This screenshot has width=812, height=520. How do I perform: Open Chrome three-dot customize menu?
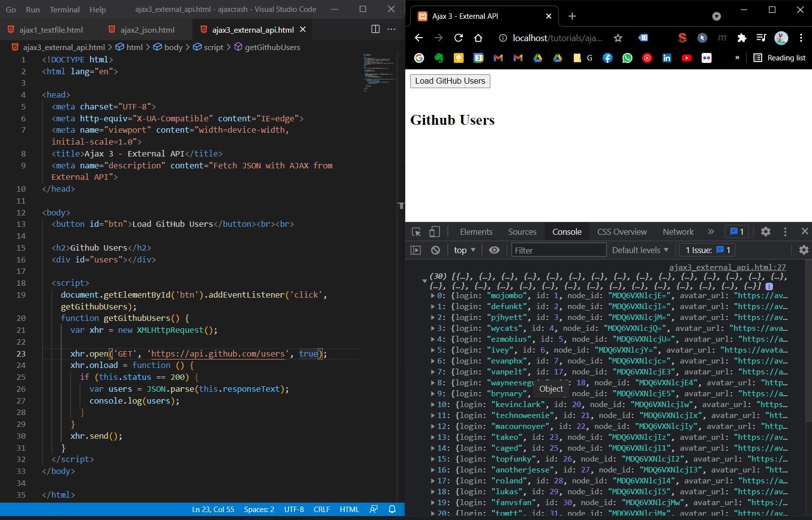coord(801,38)
